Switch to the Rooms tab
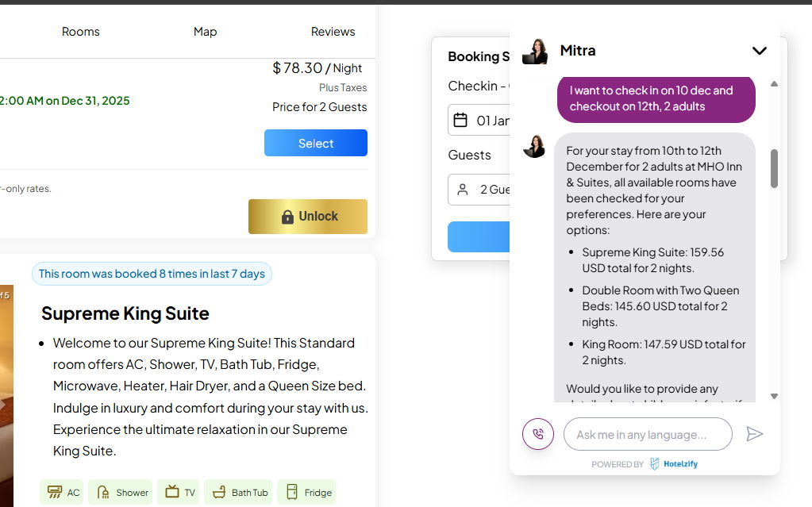Viewport: 812px width, 507px height. [x=81, y=32]
